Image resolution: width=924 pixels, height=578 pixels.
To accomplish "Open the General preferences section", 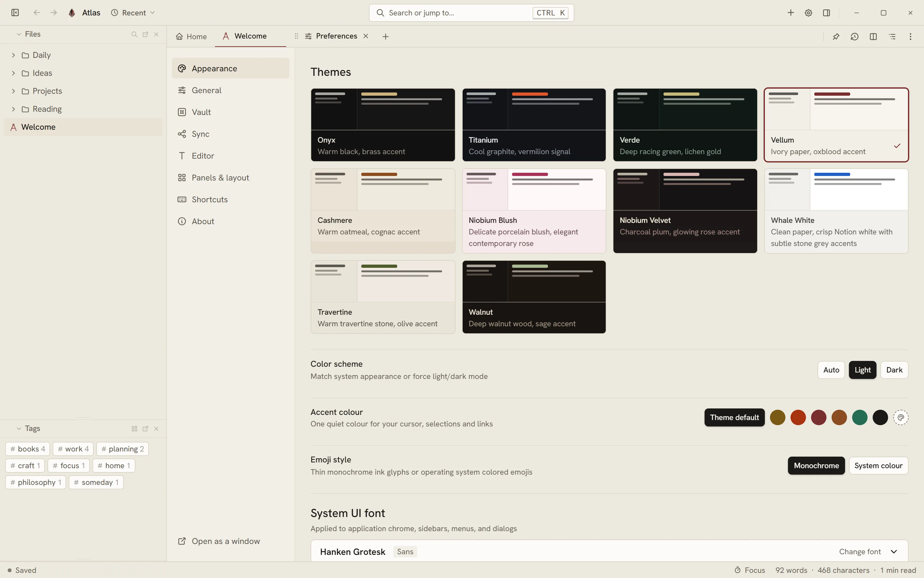I will (x=230, y=90).
